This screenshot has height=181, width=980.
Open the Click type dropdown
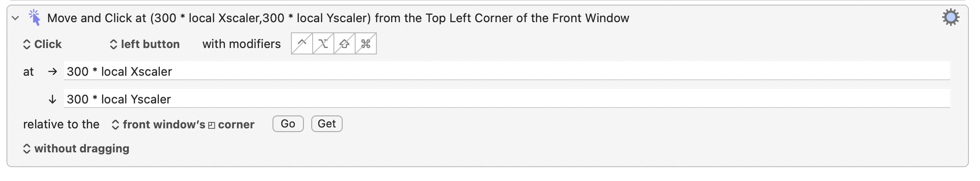(x=42, y=44)
